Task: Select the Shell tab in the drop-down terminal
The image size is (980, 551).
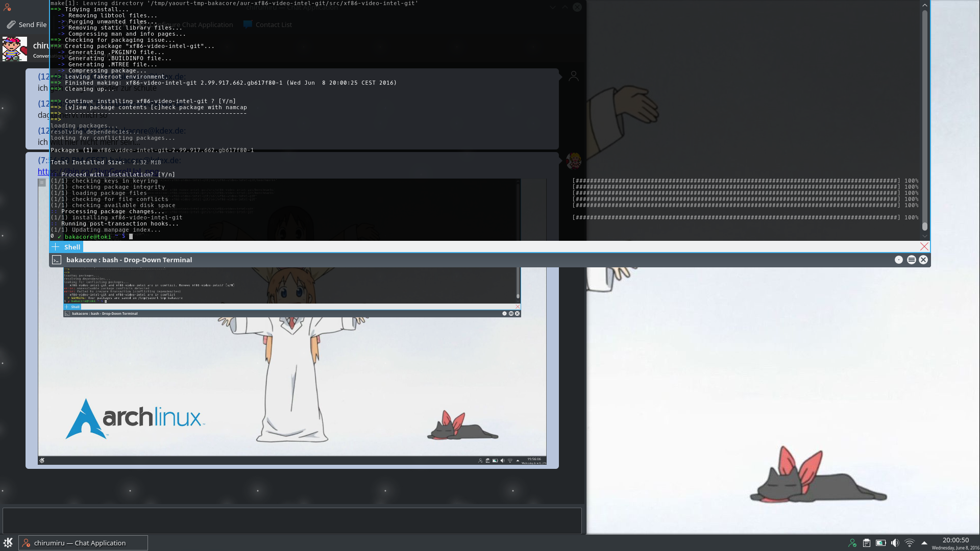Action: pos(72,247)
